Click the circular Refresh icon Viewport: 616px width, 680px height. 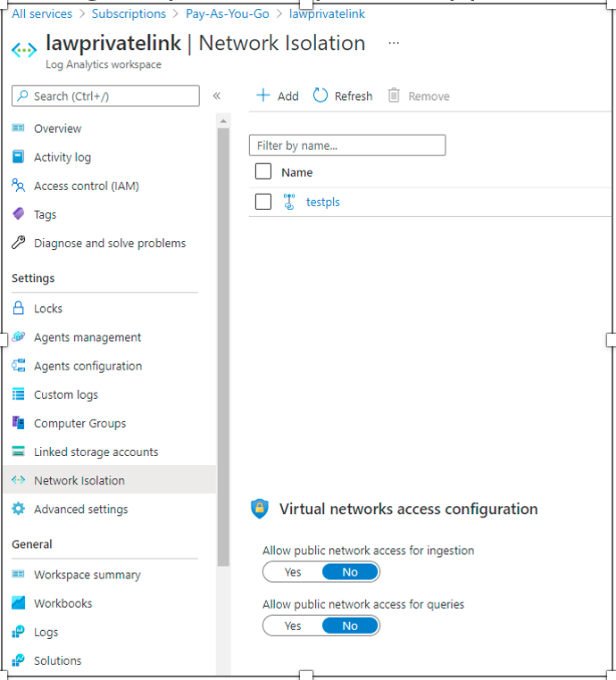coord(320,95)
